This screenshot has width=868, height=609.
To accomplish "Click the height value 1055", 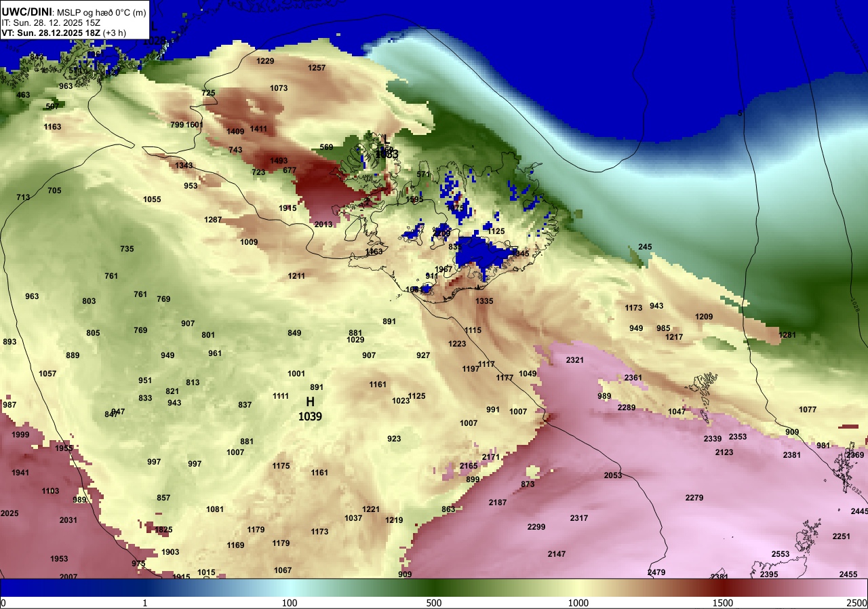I will (x=152, y=199).
